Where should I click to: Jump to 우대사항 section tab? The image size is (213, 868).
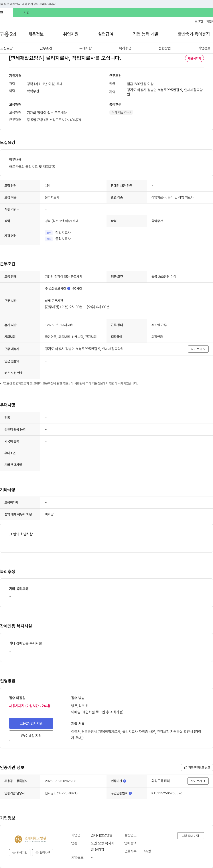coord(86,48)
